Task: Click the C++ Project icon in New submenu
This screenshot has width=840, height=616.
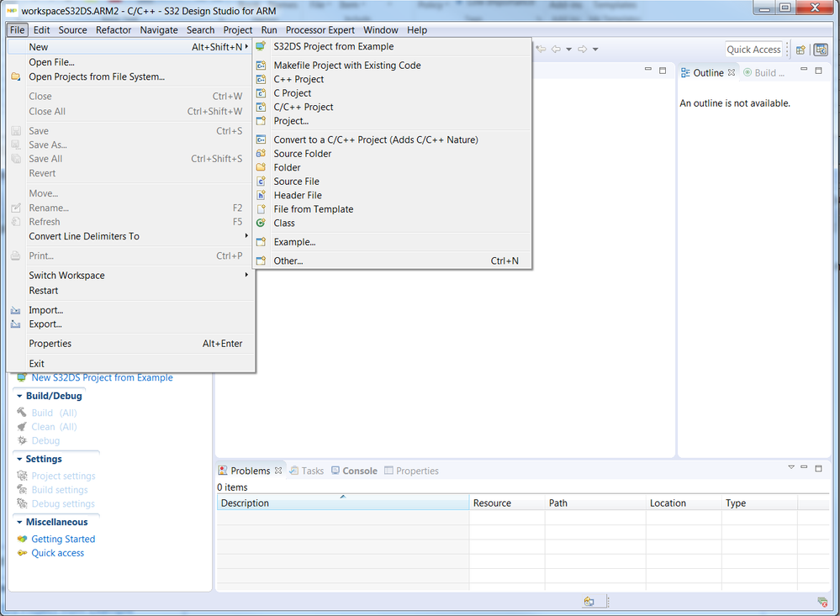Action: pos(261,79)
